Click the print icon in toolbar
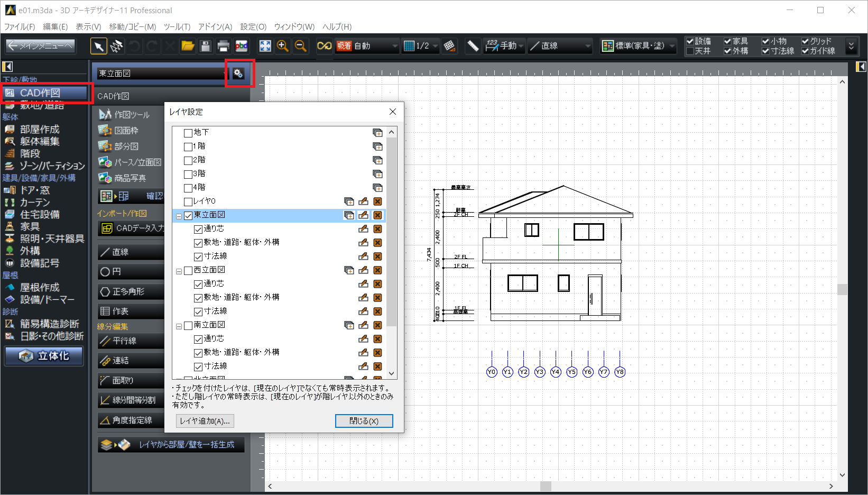Image resolution: width=868 pixels, height=495 pixels. tap(223, 46)
